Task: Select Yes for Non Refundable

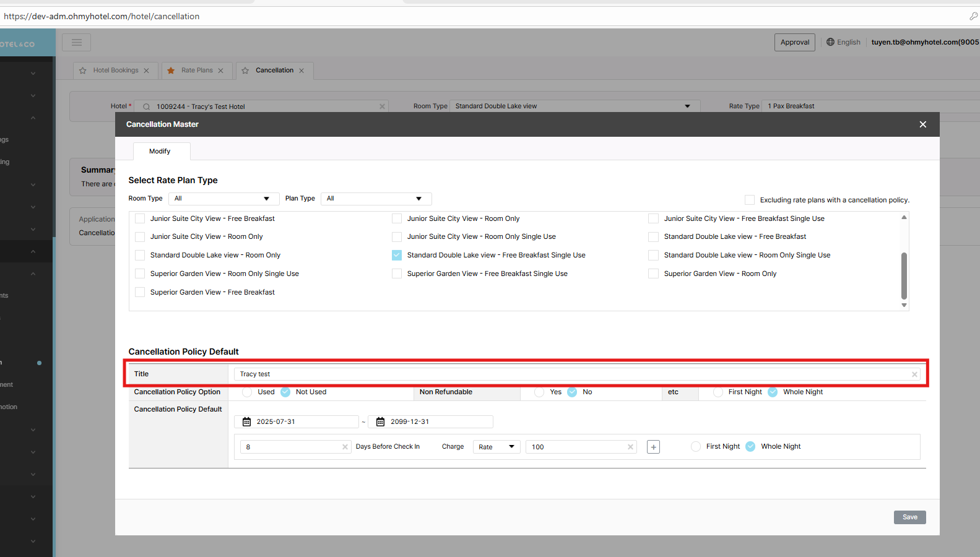Action: (539, 392)
